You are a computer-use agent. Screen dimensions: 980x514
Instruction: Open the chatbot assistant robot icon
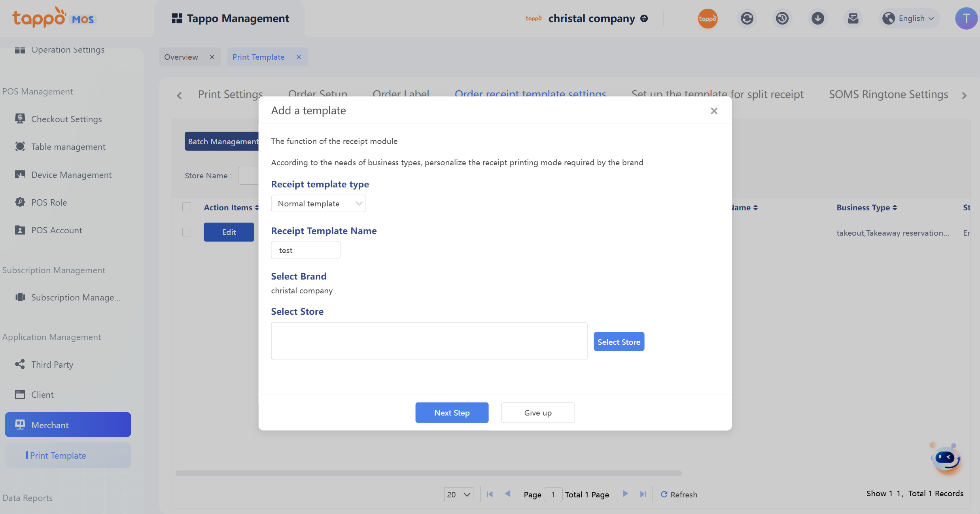point(946,459)
